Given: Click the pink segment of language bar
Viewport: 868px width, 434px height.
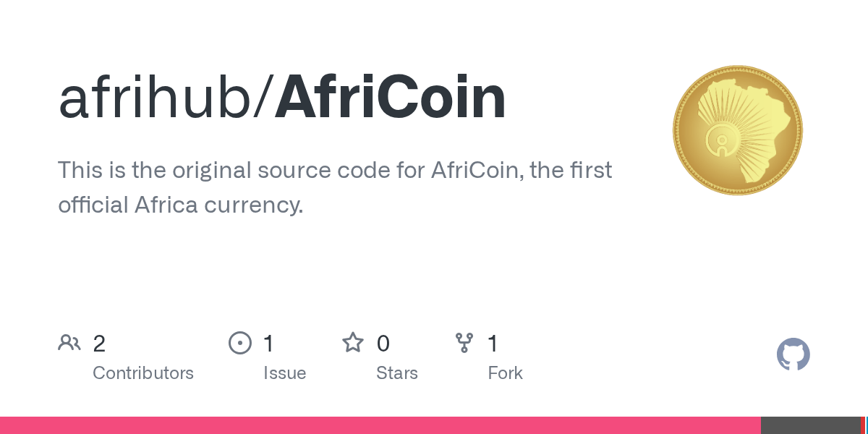Looking at the screenshot, I should (380, 425).
